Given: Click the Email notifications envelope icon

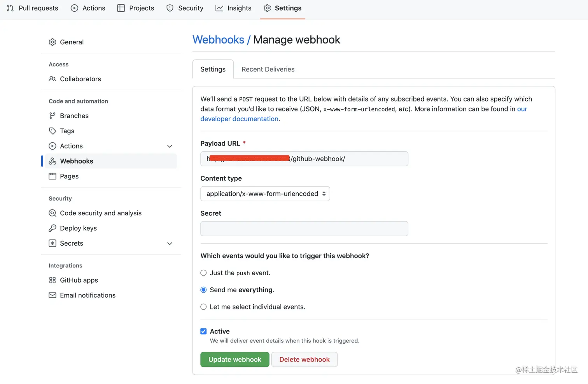Looking at the screenshot, I should pos(52,295).
